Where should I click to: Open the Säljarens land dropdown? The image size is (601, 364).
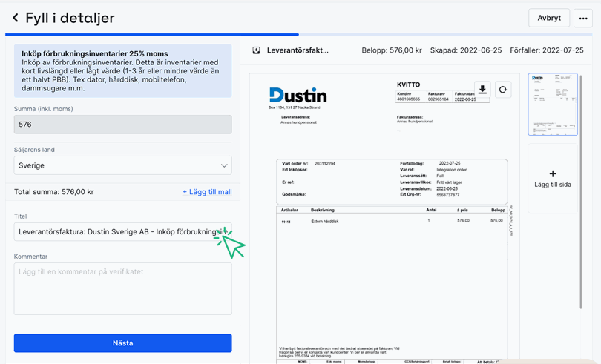pyautogui.click(x=122, y=165)
